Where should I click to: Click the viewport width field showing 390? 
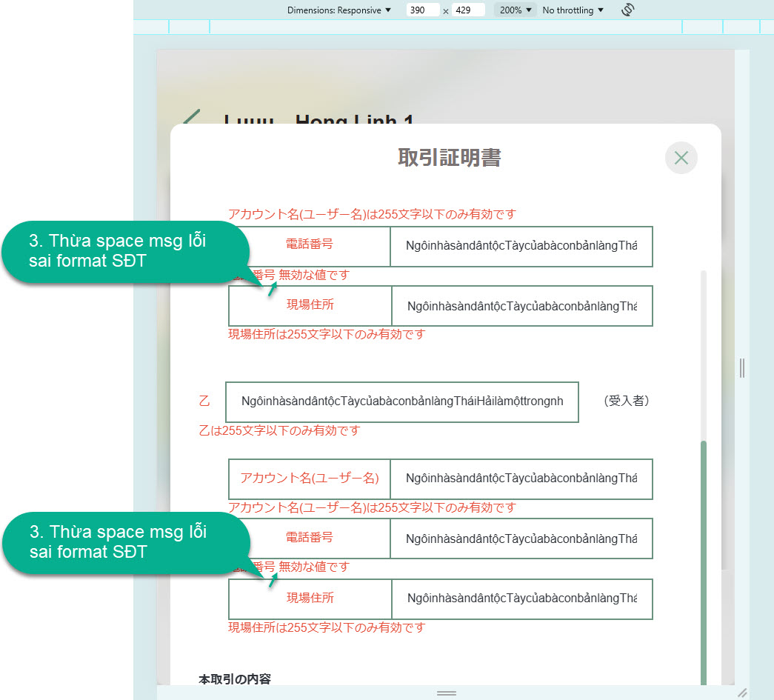point(423,10)
